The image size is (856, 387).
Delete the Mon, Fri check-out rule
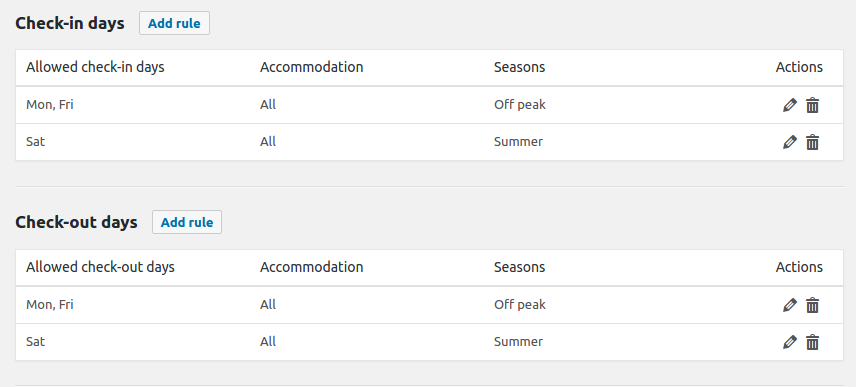tap(812, 305)
